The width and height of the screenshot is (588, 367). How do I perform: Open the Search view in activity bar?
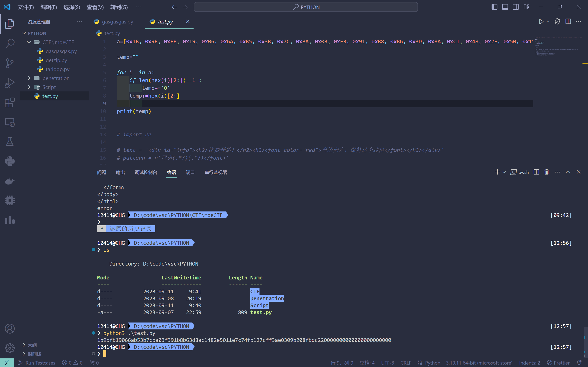(10, 44)
